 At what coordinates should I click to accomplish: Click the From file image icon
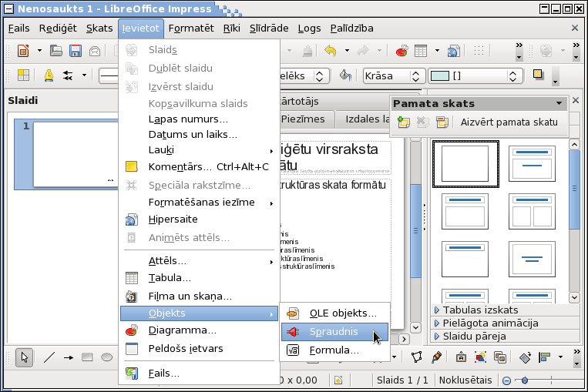point(480,357)
